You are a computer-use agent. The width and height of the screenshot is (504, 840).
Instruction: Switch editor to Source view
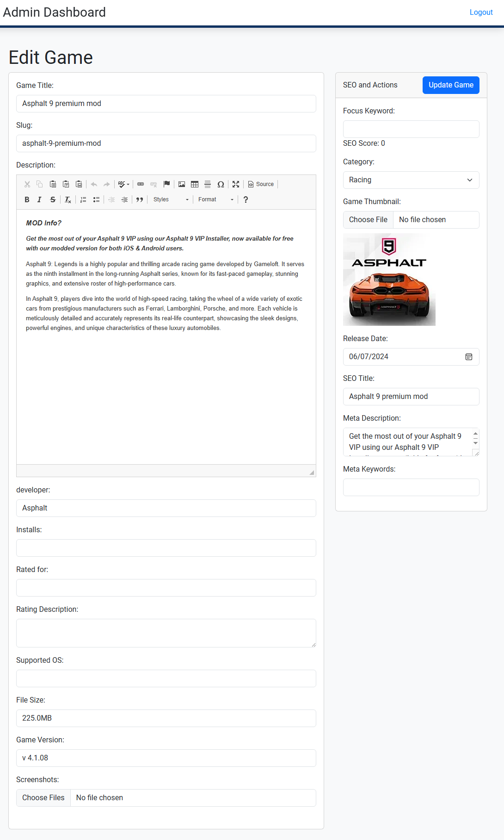[261, 184]
